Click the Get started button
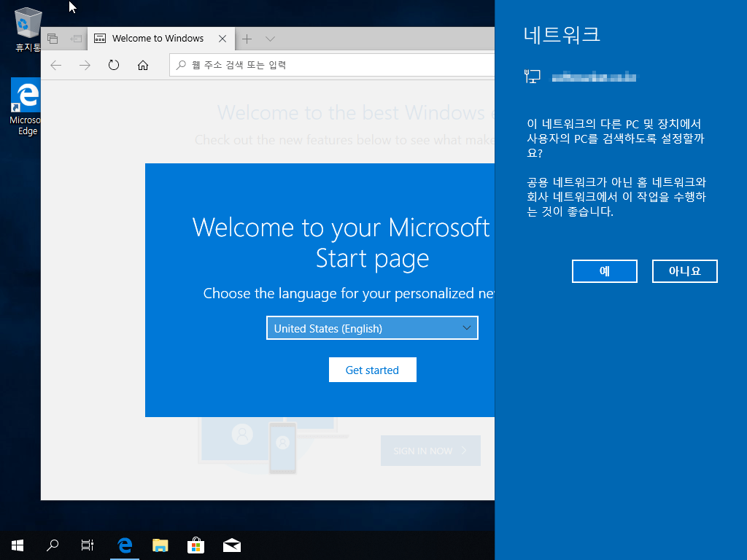 click(x=373, y=370)
